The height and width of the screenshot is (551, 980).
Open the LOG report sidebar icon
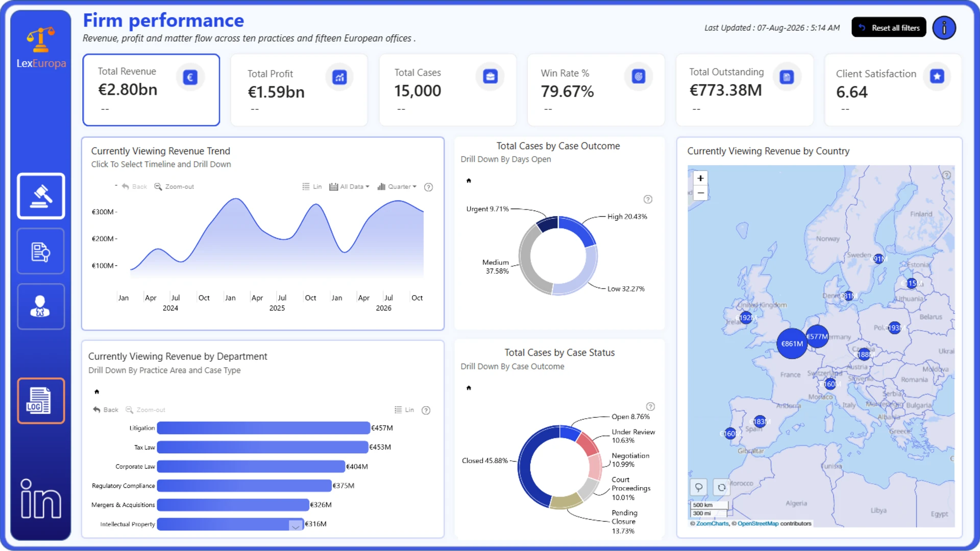41,401
